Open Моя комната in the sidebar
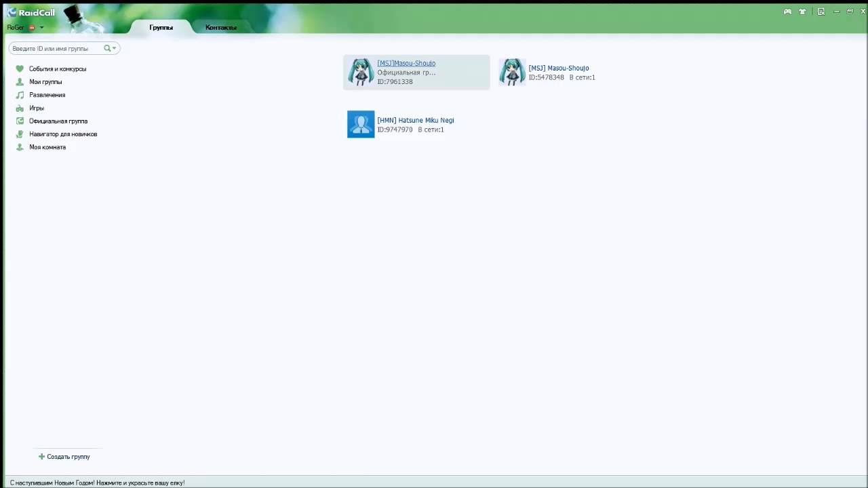 [47, 147]
